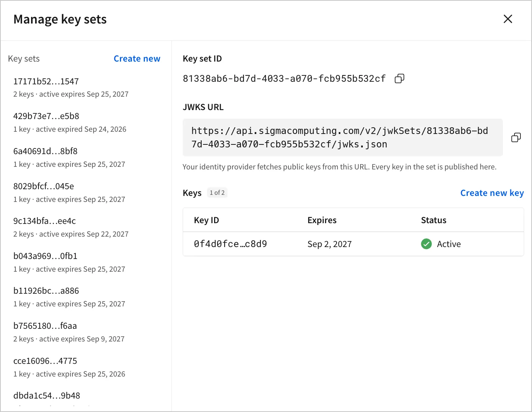Choose key set 8029bfcf…045e
The image size is (532, 412).
pyautogui.click(x=86, y=193)
